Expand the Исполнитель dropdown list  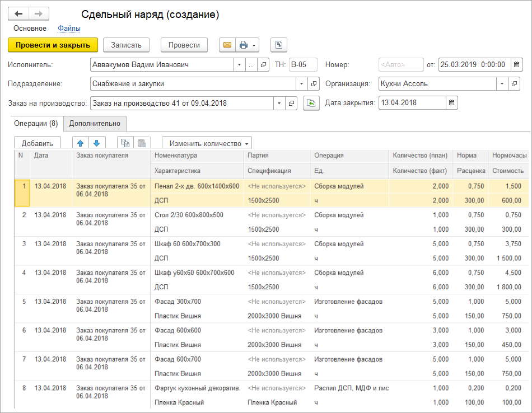tap(239, 65)
